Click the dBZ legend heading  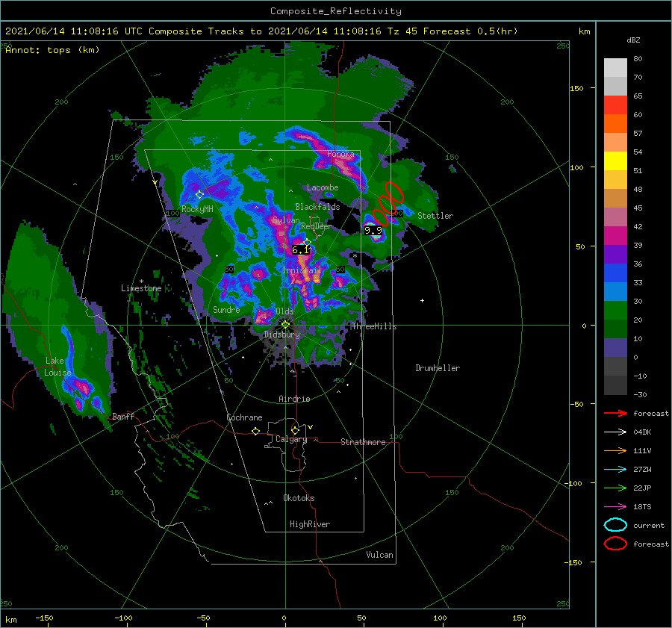[x=633, y=40]
